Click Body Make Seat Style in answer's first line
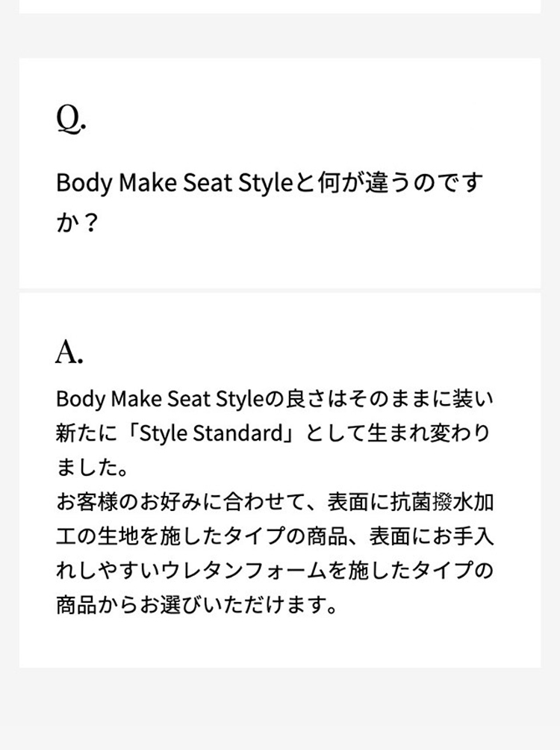 pyautogui.click(x=160, y=398)
